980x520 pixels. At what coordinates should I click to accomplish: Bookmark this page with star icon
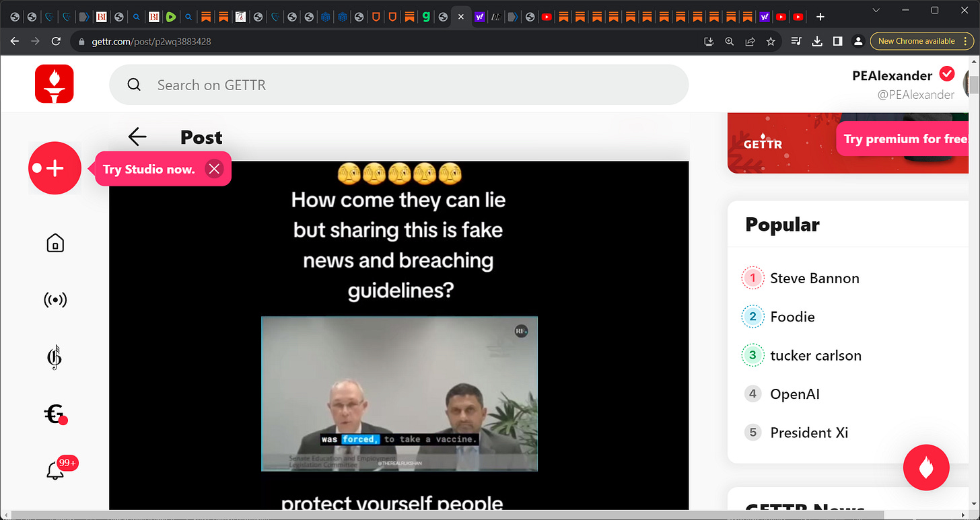tap(771, 41)
